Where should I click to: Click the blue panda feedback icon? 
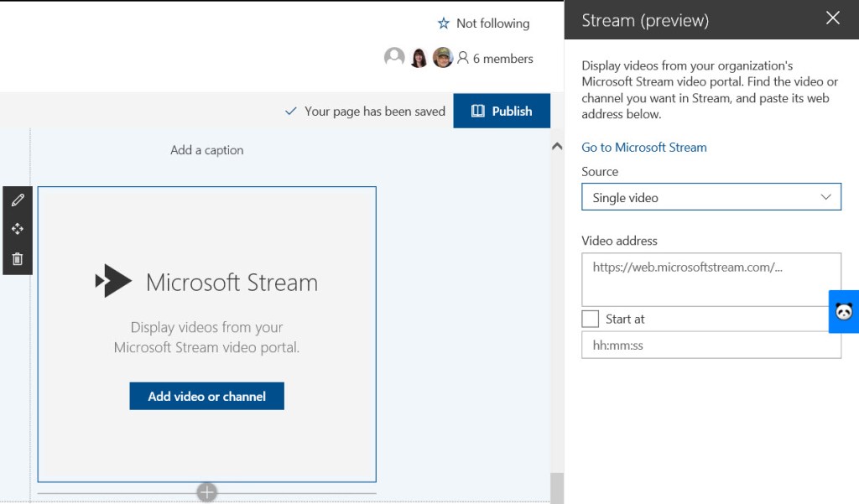(x=844, y=312)
